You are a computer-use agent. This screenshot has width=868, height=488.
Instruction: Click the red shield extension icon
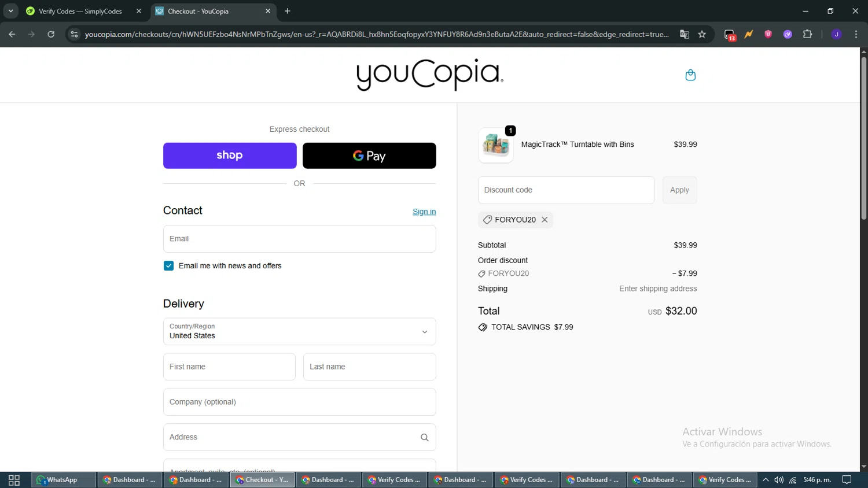point(768,34)
